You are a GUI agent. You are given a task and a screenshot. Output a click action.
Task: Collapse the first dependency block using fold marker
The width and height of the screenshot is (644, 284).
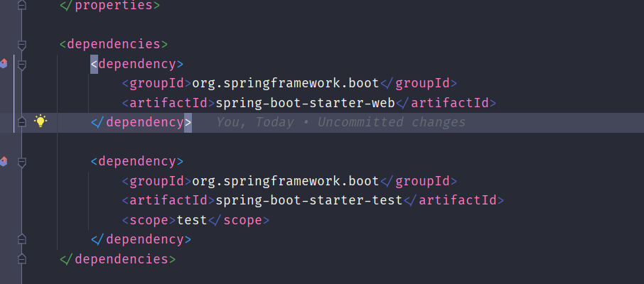[x=22, y=65]
